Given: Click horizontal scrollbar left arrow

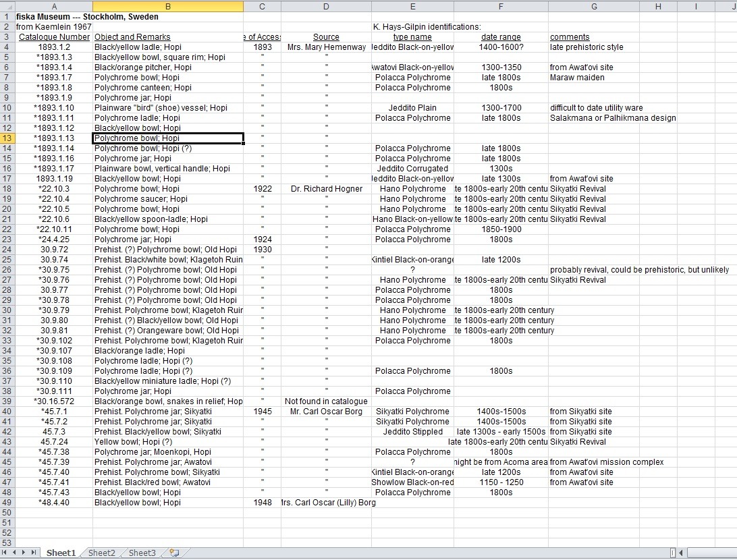Looking at the screenshot, I should click(680, 553).
